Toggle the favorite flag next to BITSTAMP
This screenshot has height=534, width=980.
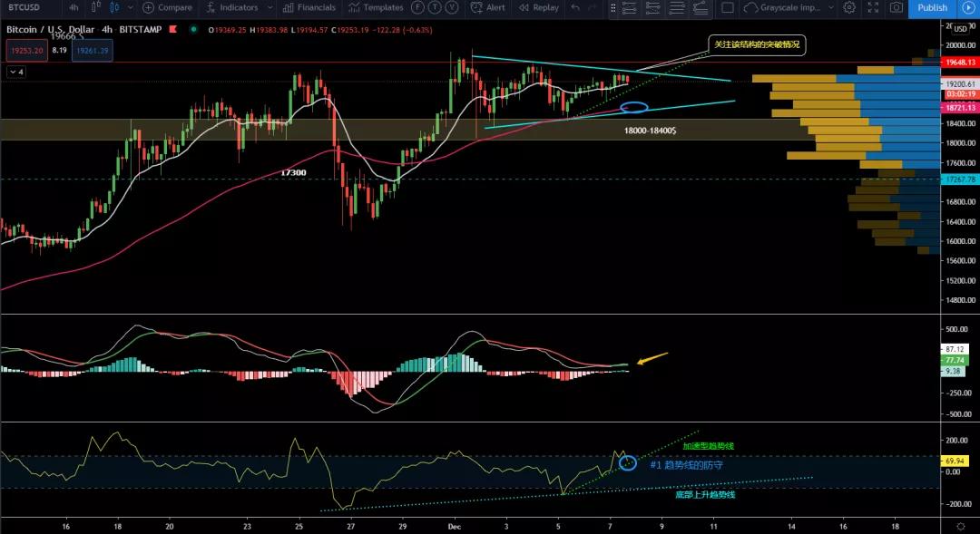(x=171, y=28)
